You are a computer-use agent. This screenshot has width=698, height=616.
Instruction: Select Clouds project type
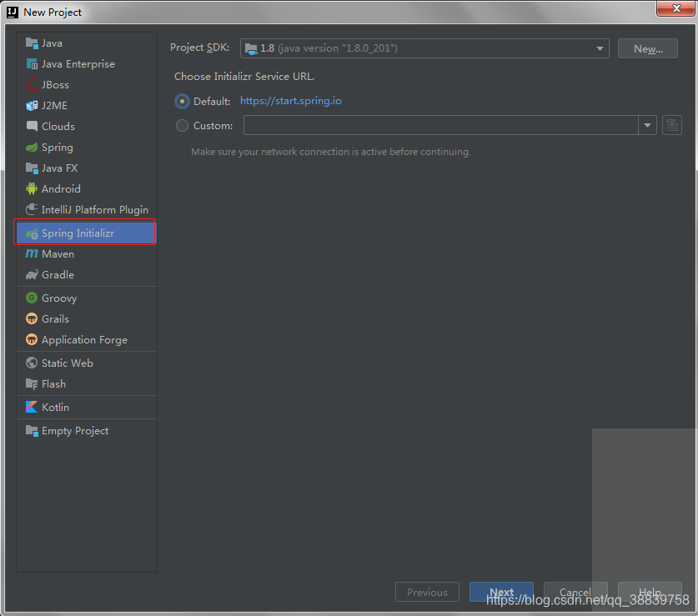[x=58, y=127]
